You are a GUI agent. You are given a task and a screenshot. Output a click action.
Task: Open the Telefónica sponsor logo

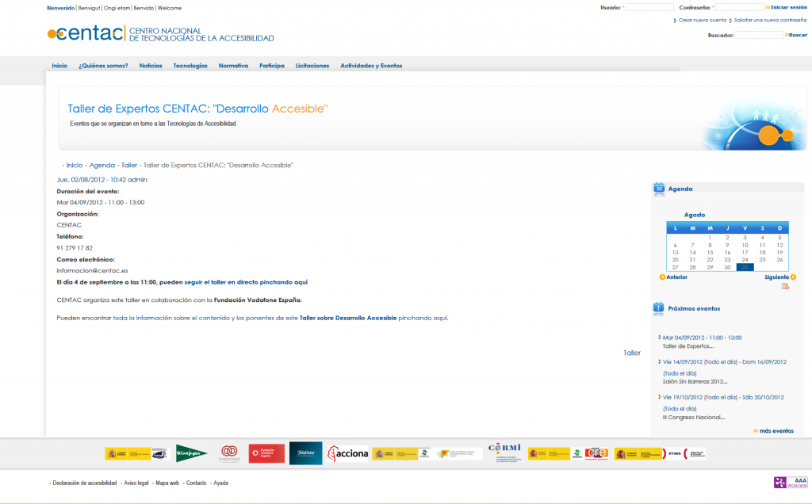pyautogui.click(x=305, y=453)
